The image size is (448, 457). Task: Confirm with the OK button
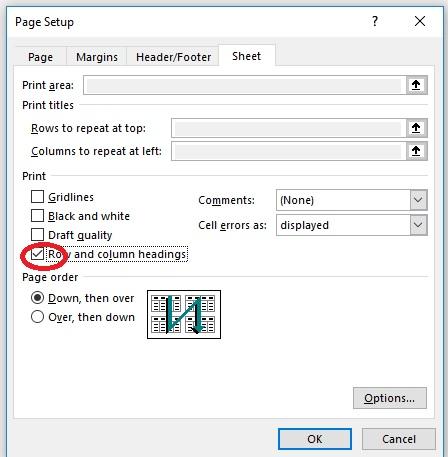pyautogui.click(x=315, y=439)
